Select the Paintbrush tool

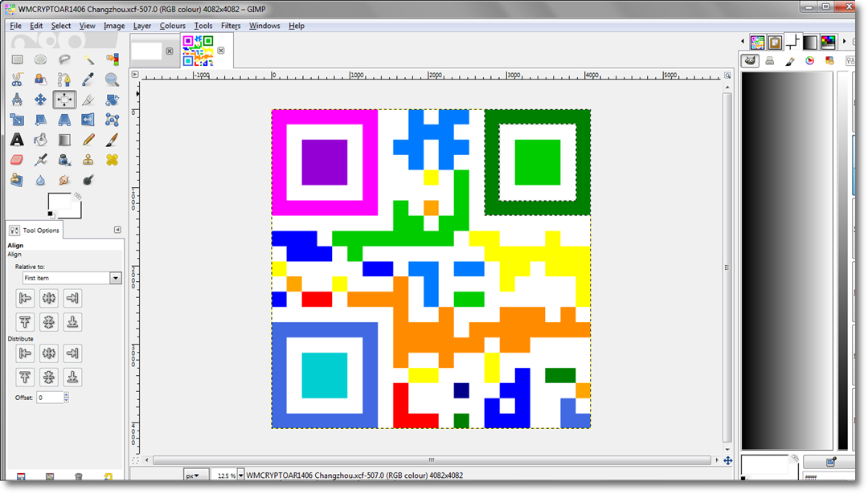(x=113, y=140)
